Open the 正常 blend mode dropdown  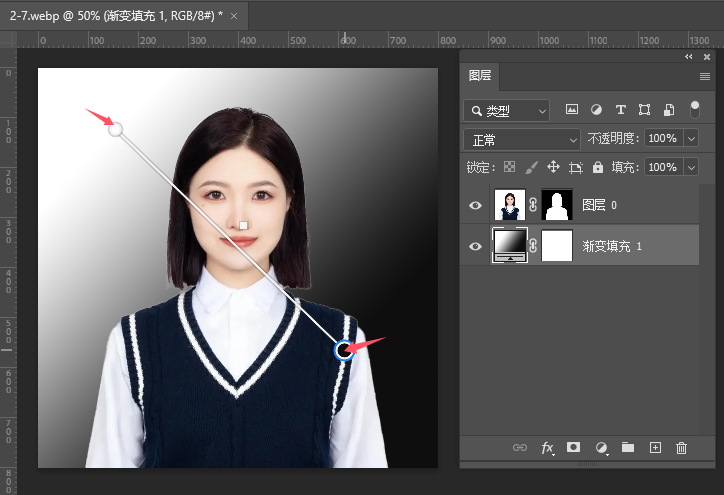tap(522, 139)
